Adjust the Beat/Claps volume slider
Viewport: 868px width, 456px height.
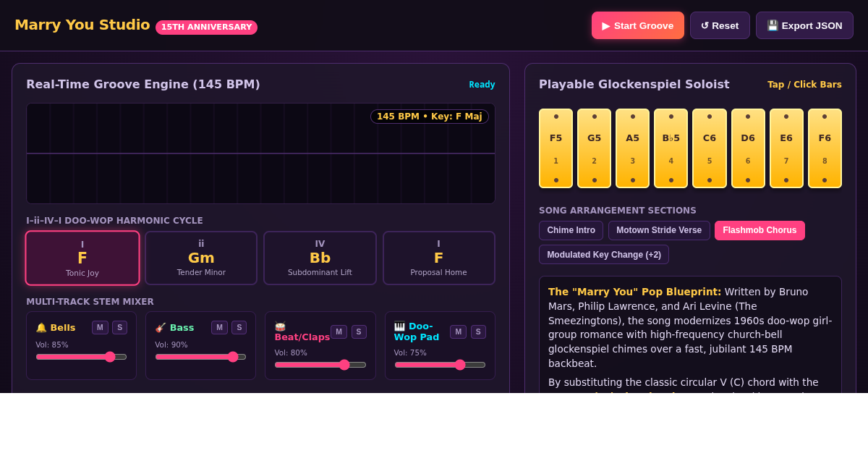point(320,365)
